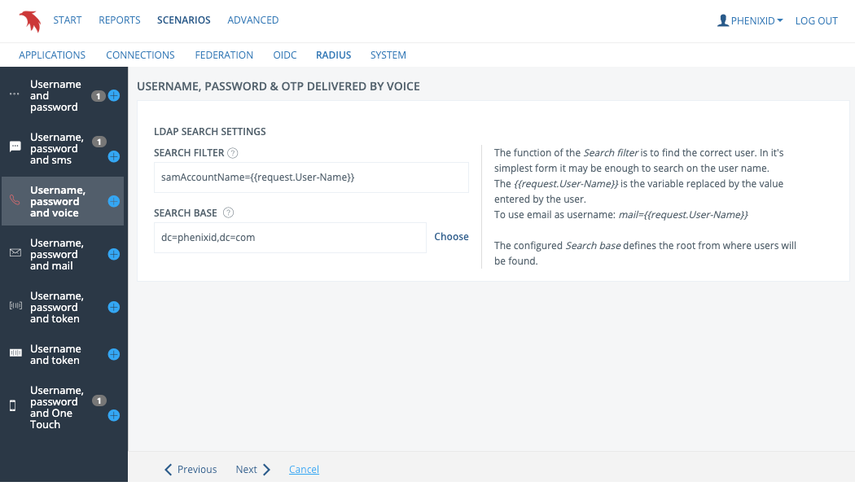Add new Username and token scenario
Screen dimensions: 855x486
(114, 355)
